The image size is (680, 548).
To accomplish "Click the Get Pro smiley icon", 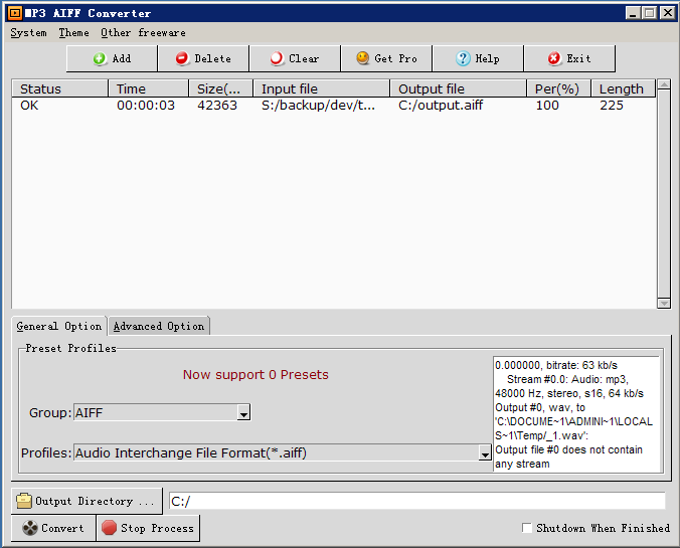I will (363, 58).
